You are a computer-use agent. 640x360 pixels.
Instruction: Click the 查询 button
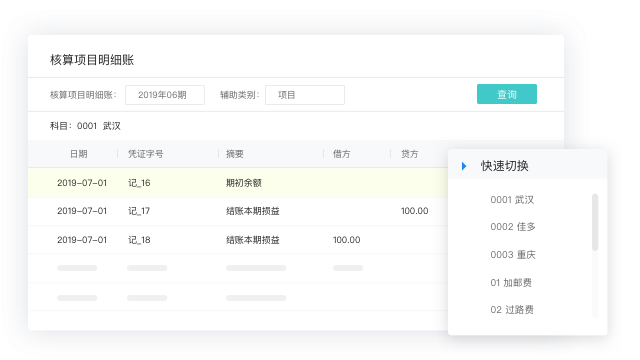coord(507,94)
